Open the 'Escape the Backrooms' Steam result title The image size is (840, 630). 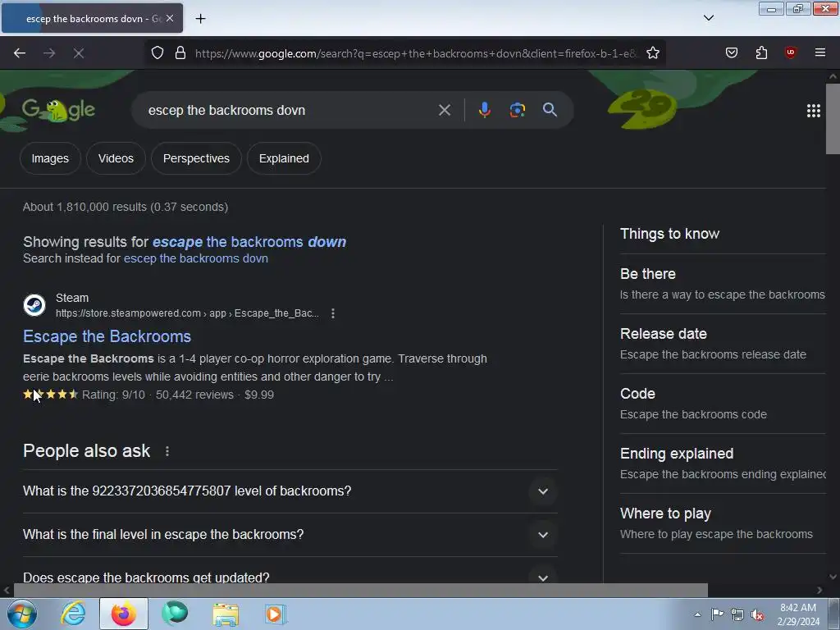107,336
